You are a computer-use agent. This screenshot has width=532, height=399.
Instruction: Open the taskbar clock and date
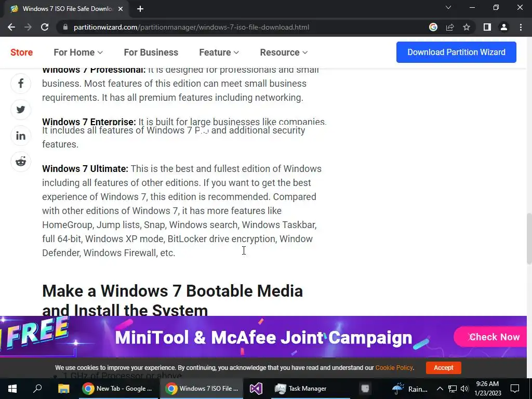point(487,389)
